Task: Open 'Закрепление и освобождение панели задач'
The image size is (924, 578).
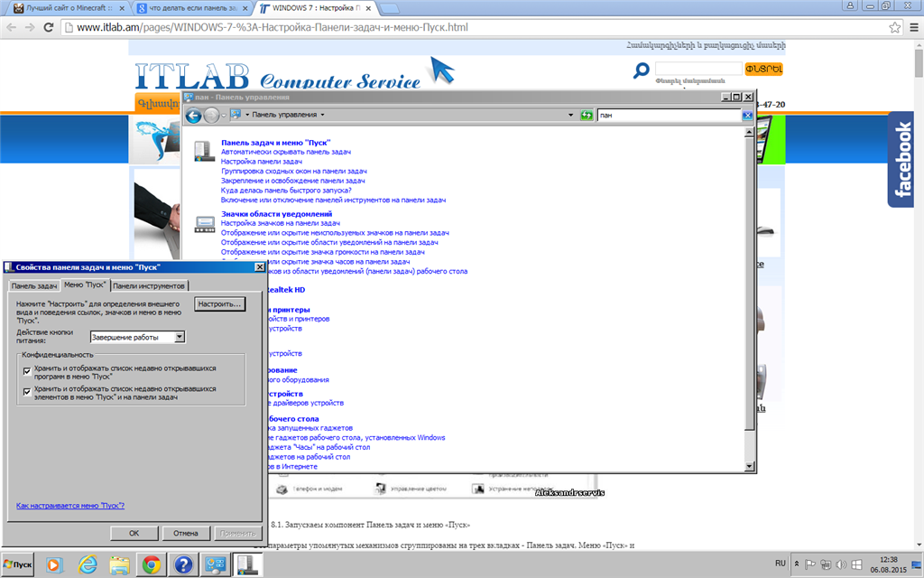Action: pos(293,181)
